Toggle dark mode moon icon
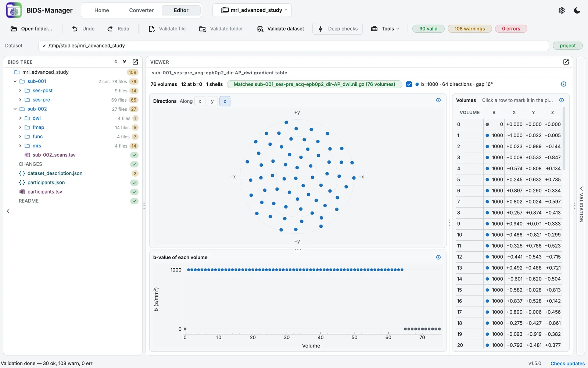Viewport: 588px width, 368px height. coord(577,10)
